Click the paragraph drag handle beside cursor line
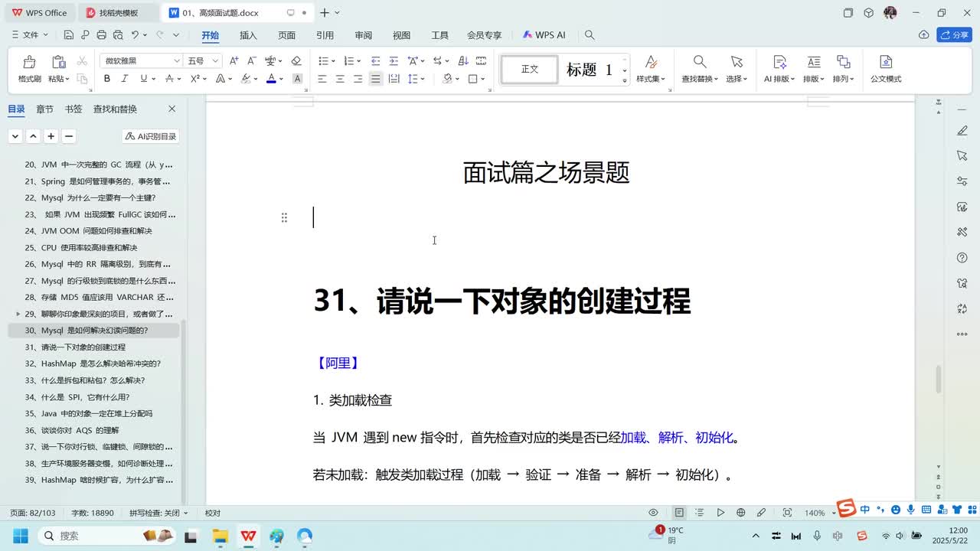This screenshot has width=980, height=551. point(284,217)
